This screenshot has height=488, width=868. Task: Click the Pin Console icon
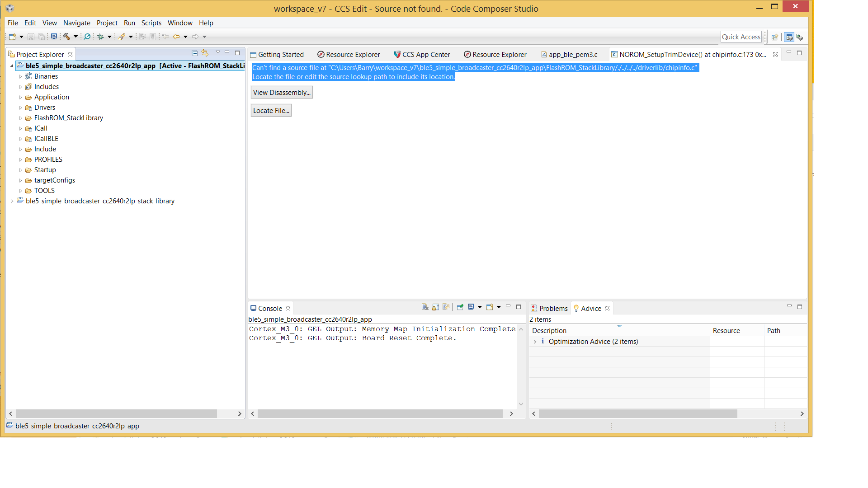(460, 307)
